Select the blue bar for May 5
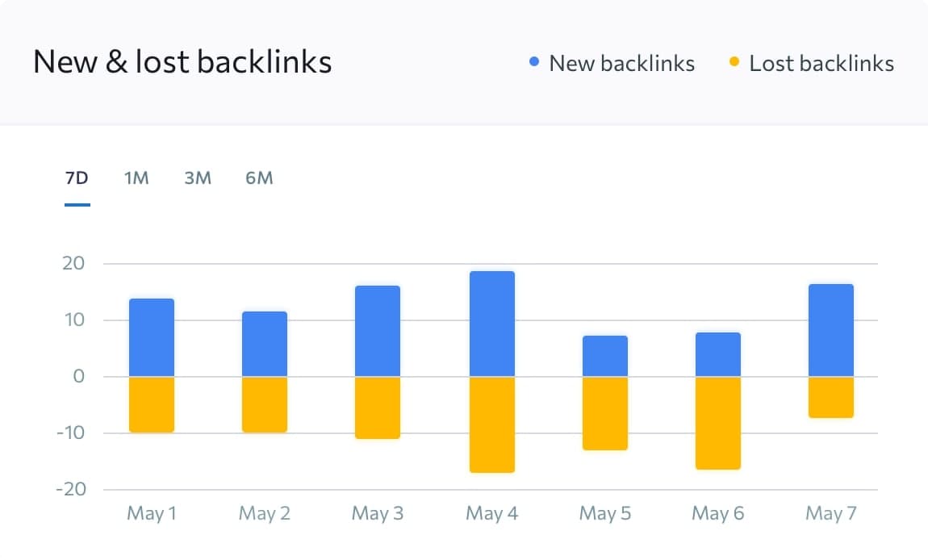928x560 pixels. click(x=605, y=356)
